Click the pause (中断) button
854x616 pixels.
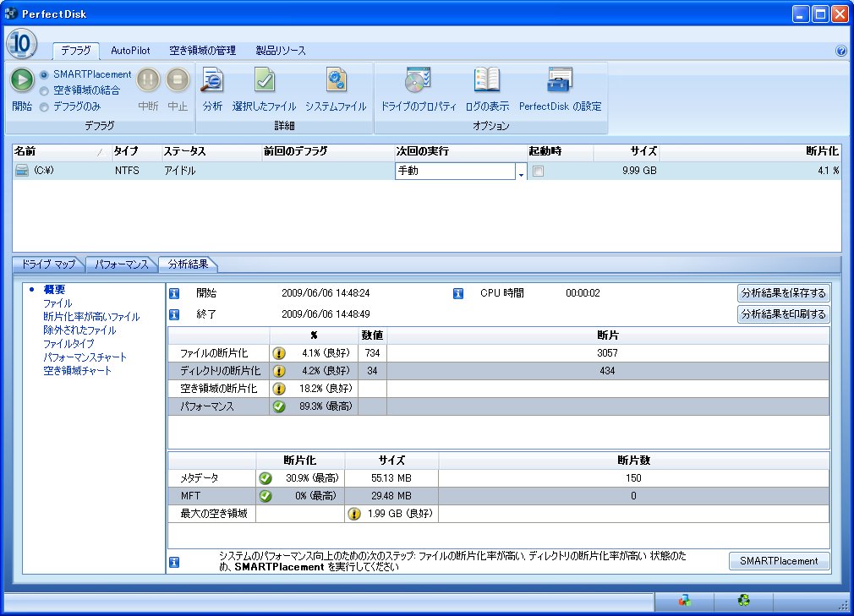click(148, 80)
